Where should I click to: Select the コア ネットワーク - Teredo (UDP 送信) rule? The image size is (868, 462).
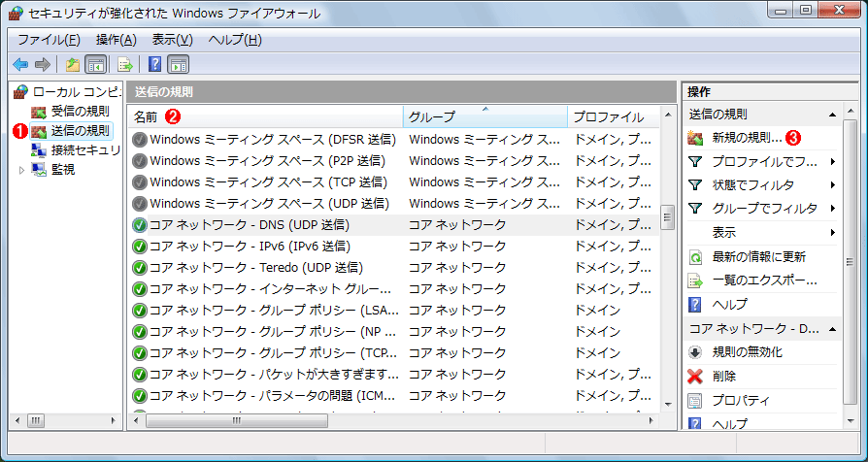(256, 267)
